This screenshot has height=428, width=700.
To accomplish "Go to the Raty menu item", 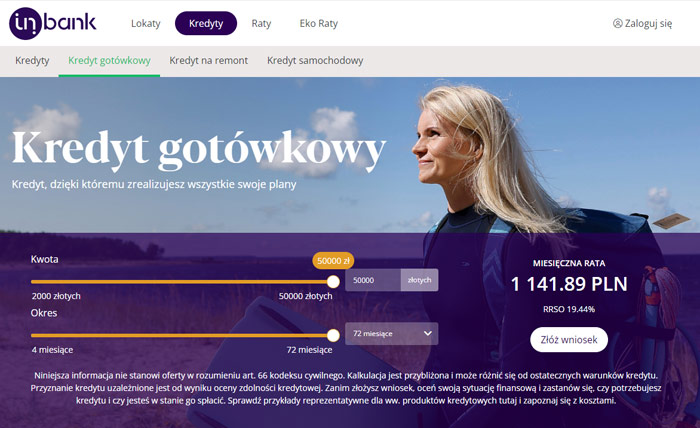I will coord(261,23).
